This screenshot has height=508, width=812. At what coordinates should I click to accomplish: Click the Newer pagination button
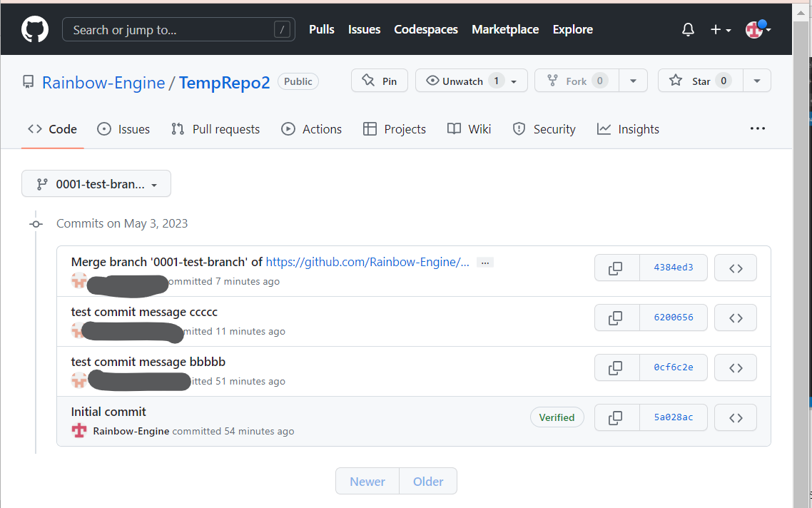(x=367, y=481)
